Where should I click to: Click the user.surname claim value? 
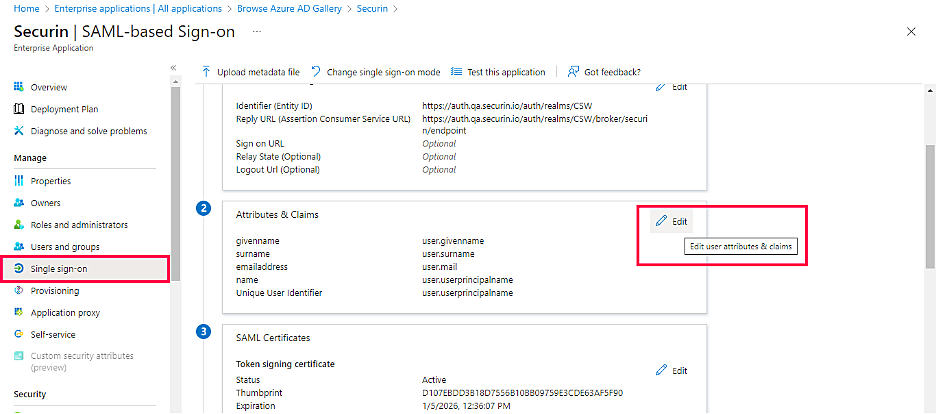coord(448,254)
